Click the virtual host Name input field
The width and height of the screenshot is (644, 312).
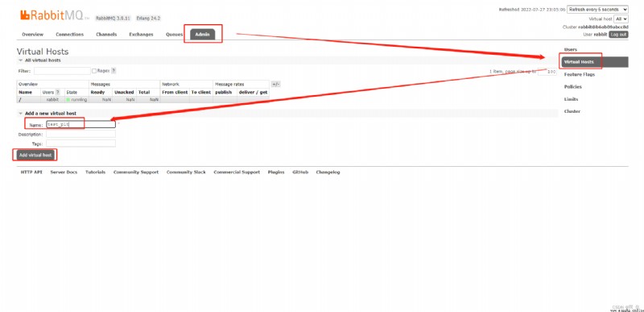[80, 124]
